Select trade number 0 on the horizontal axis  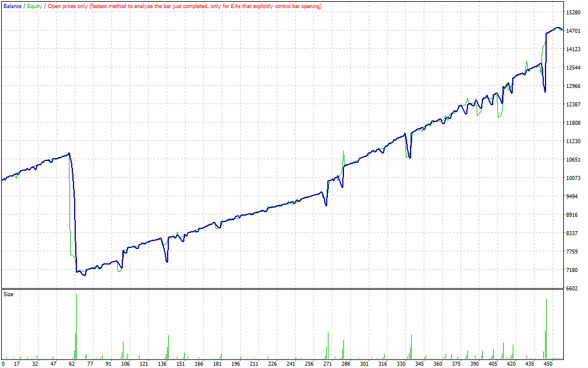point(3,363)
